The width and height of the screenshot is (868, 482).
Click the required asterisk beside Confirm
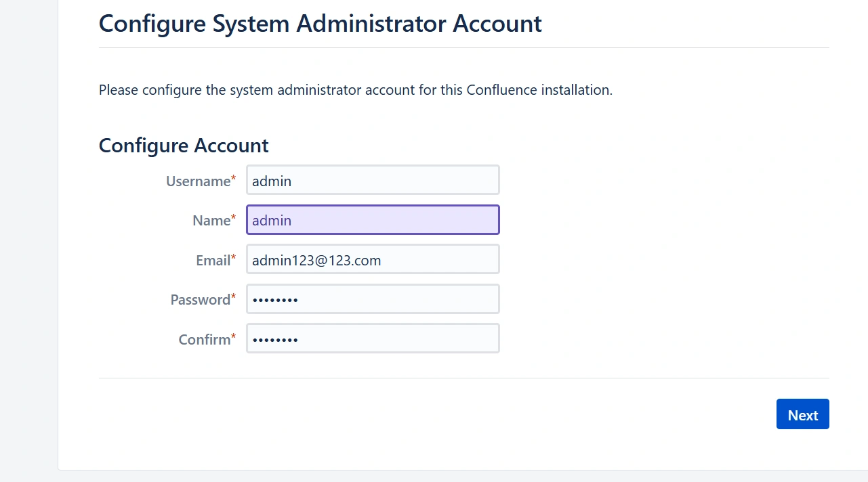pyautogui.click(x=234, y=336)
